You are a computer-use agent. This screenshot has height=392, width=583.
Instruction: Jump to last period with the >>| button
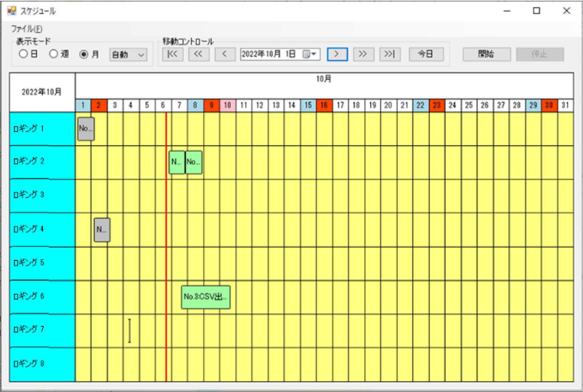coord(390,54)
